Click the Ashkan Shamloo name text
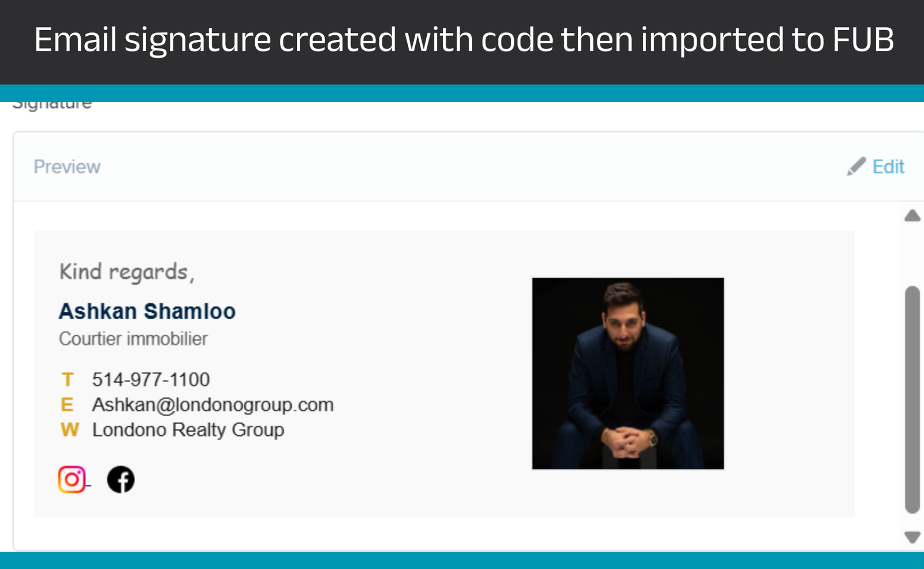 tap(147, 311)
